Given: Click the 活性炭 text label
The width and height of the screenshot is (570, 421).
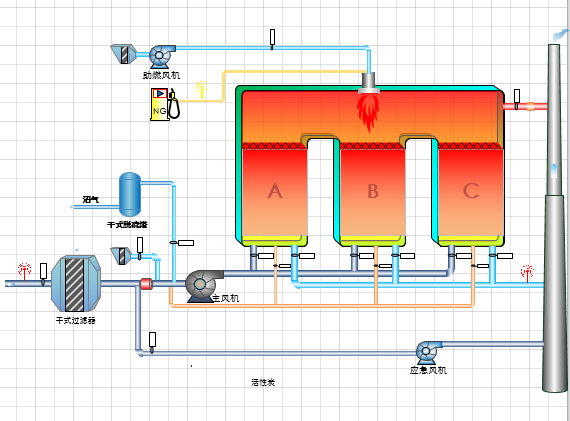Looking at the screenshot, I should [263, 382].
